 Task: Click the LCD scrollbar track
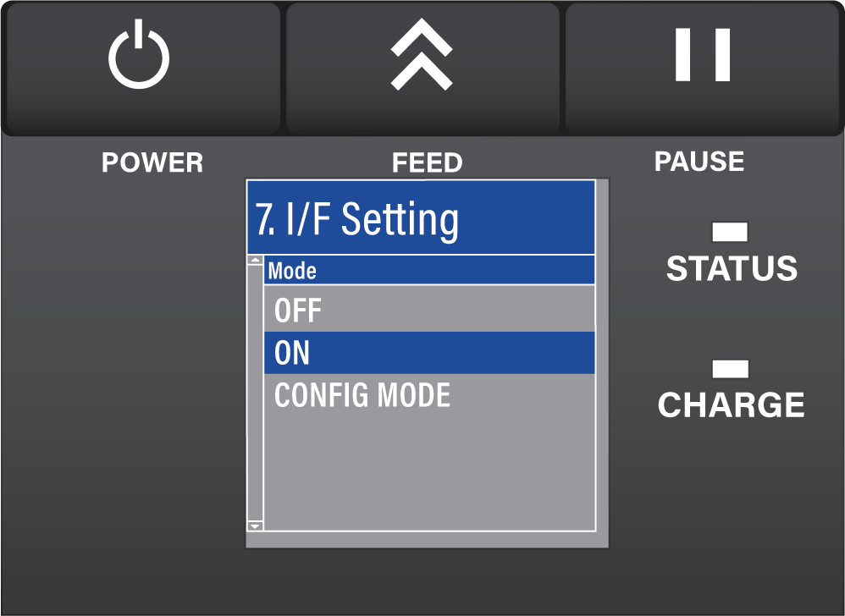click(256, 393)
